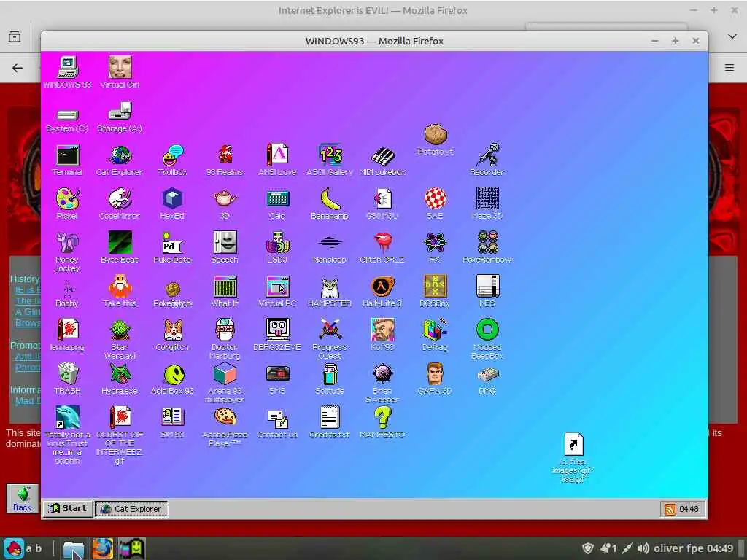Open HexEd cube icon
Viewport: 747px width, 560px height.
tap(172, 199)
